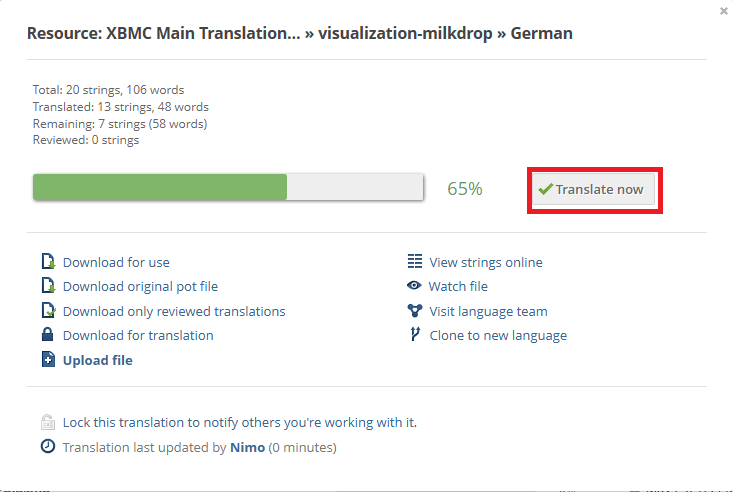Click the Upload file plus-document icon

(48, 360)
